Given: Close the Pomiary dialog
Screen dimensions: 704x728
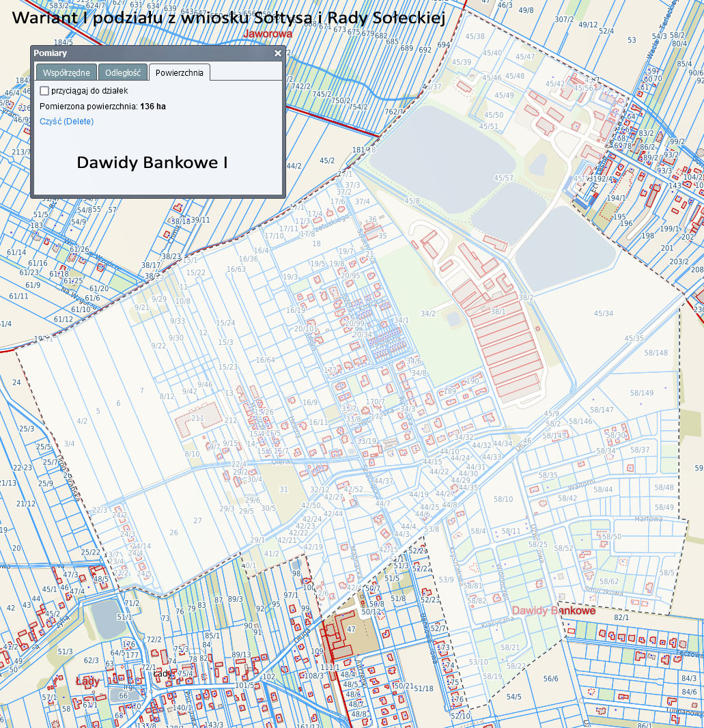Looking at the screenshot, I should pos(278,53).
